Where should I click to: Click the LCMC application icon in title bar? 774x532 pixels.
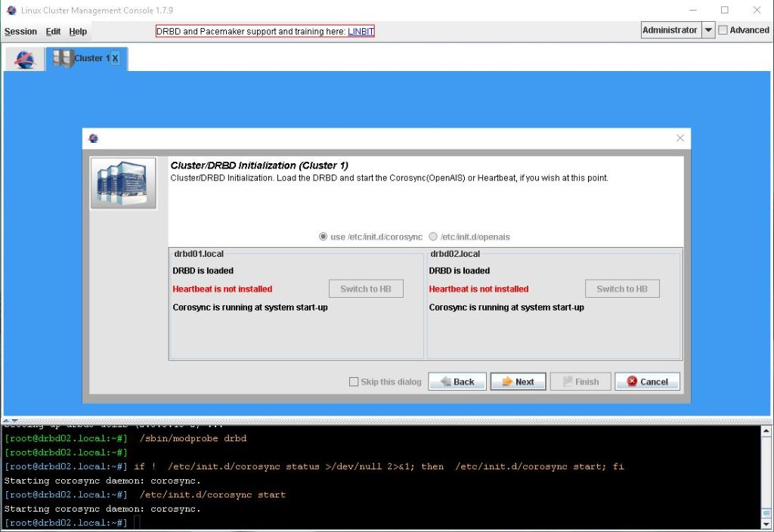11,10
